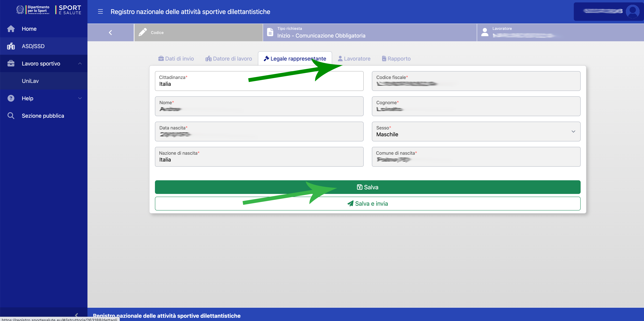Image resolution: width=644 pixels, height=321 pixels.
Task: Expand the Help menu chevron
Action: point(80,98)
